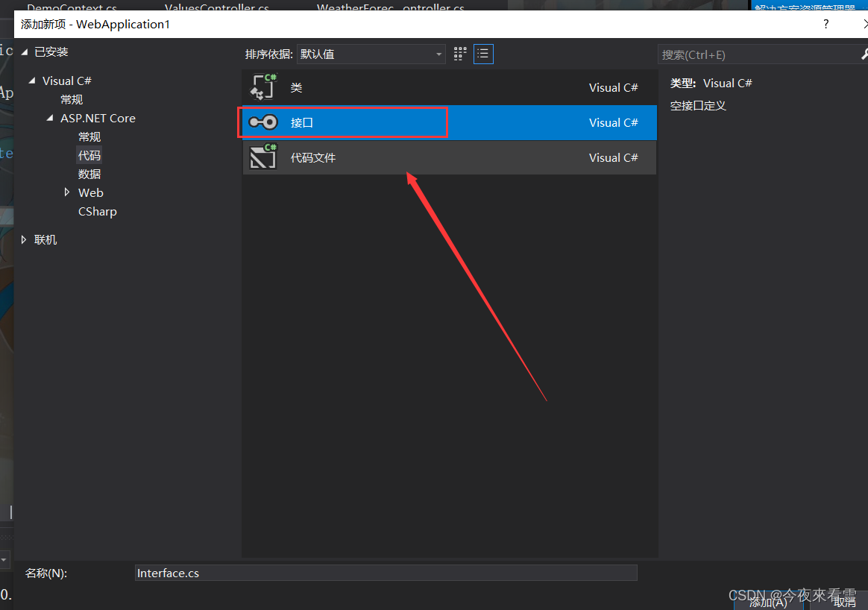
Task: Collapse the 已安装 installed node
Action: 25,51
